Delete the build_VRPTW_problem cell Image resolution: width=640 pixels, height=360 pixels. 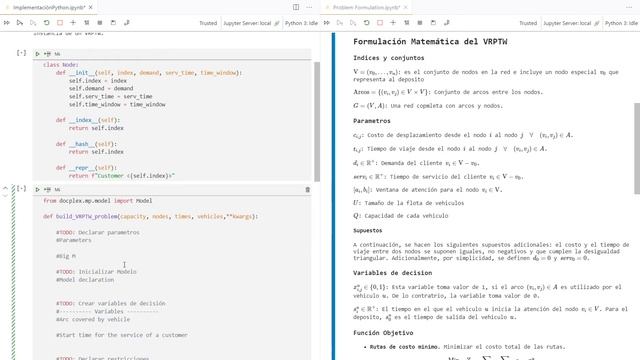(307, 189)
